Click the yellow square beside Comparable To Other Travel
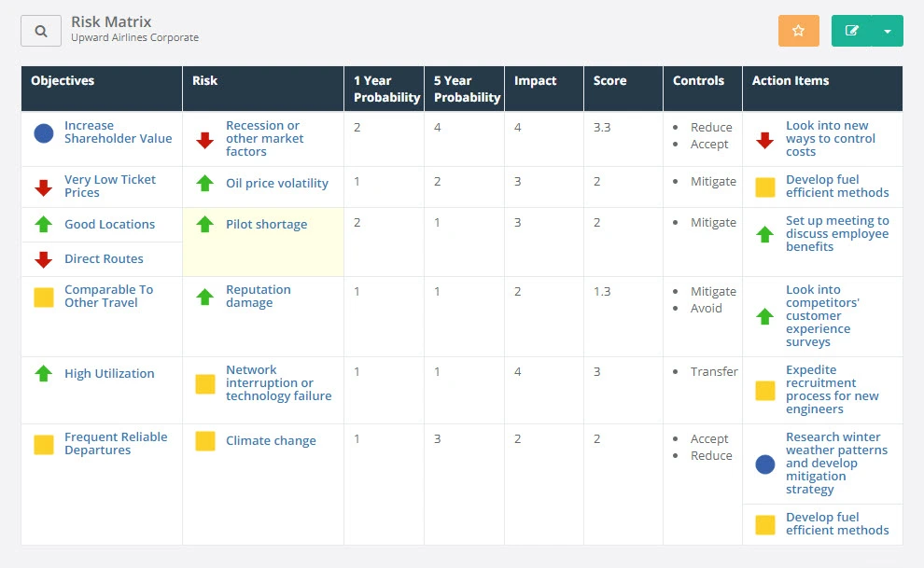Viewport: 924px width, 568px height. click(x=42, y=297)
